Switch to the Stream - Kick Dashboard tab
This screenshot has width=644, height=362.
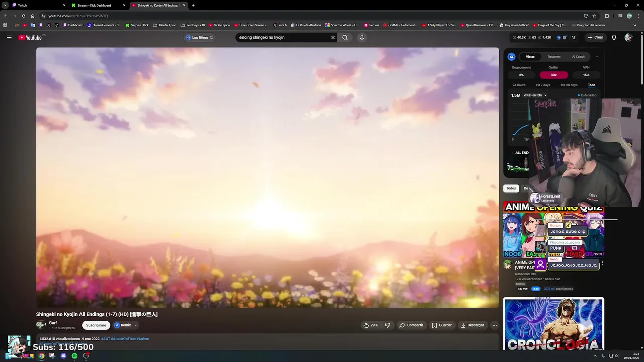[99, 5]
